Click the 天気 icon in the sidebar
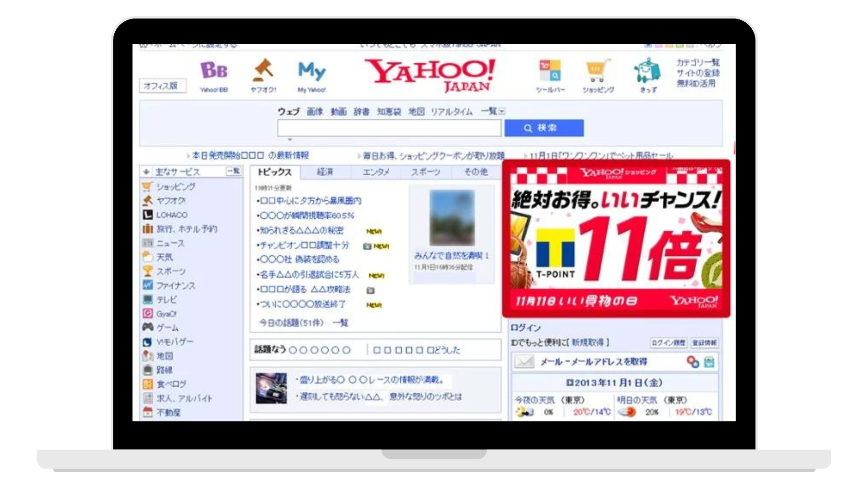868x488 pixels. coord(147,257)
